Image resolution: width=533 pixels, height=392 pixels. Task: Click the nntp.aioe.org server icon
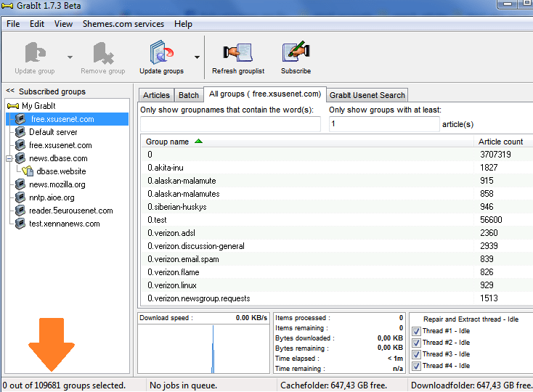coord(20,197)
